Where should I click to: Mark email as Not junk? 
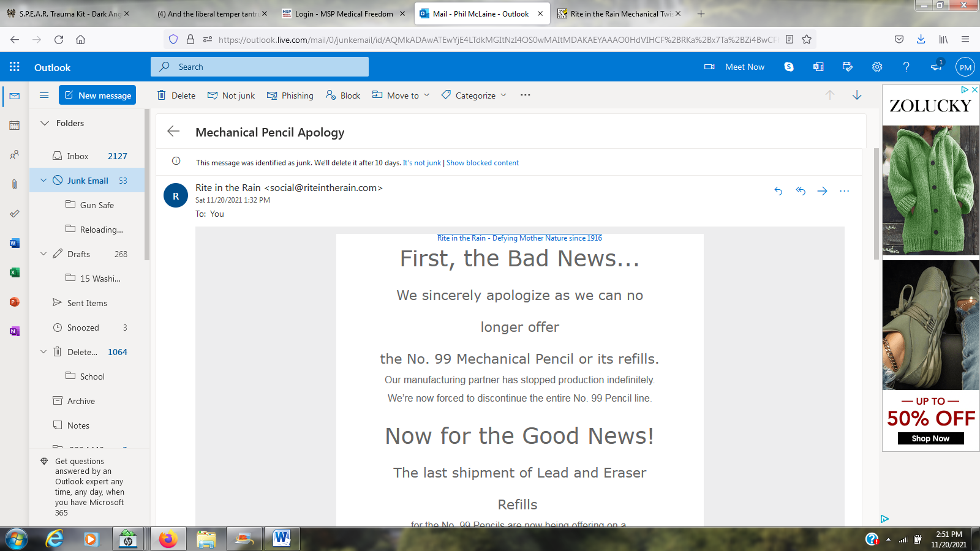231,95
